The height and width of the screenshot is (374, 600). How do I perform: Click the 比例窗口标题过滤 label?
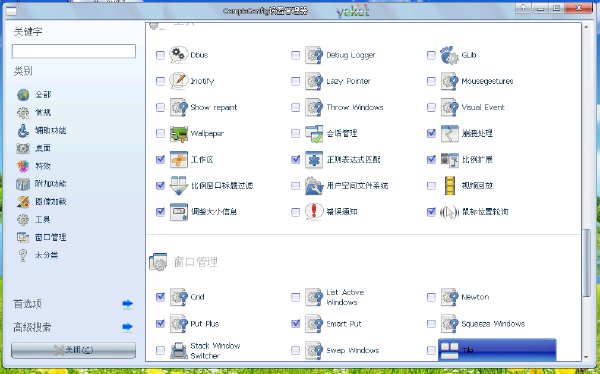[x=222, y=185]
